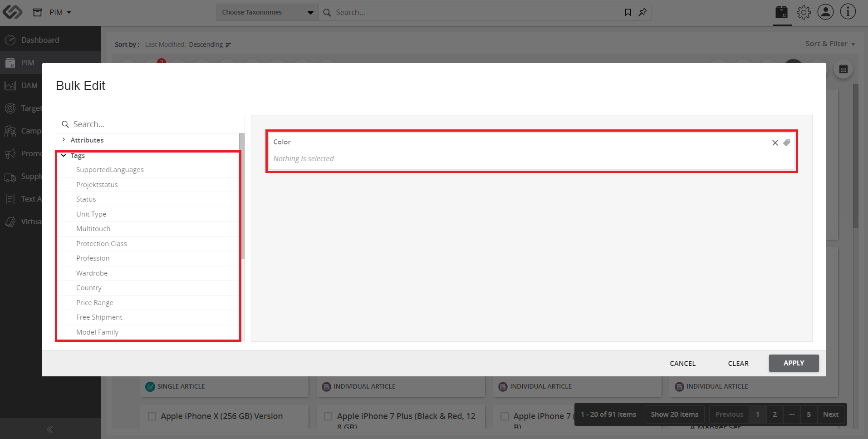Click the Promotion megaphone sidebar icon
This screenshot has height=439, width=868.
10,153
